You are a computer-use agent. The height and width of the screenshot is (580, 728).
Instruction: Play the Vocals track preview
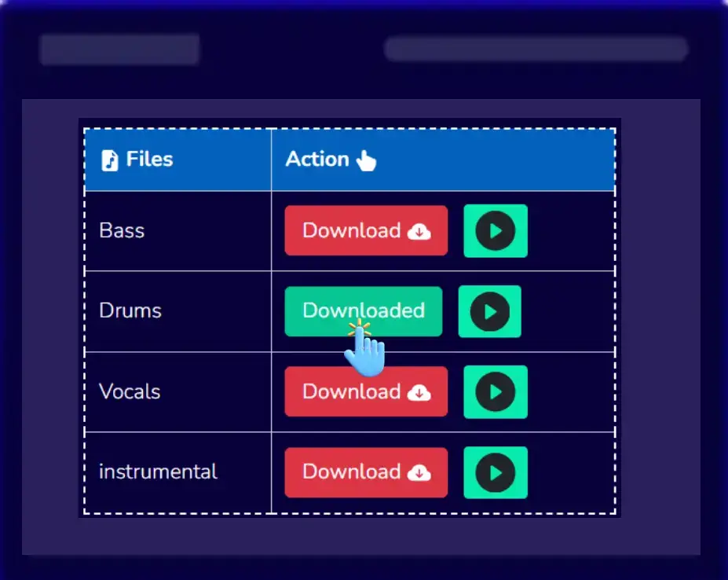(x=496, y=392)
